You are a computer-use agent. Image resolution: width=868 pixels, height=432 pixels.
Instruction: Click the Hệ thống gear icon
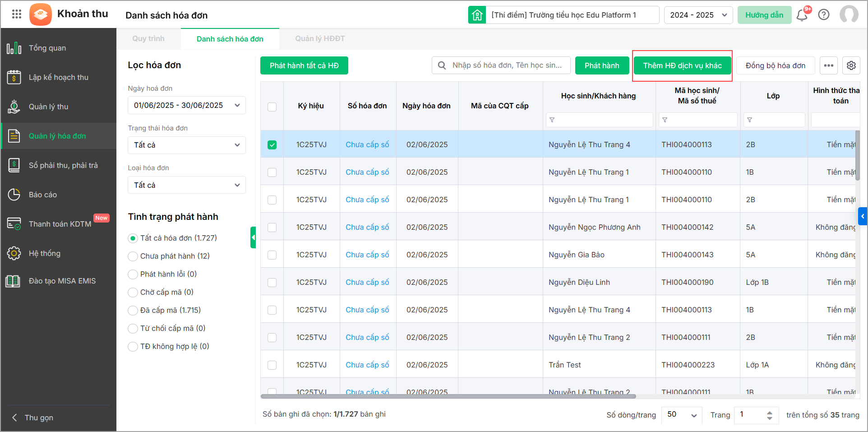[14, 253]
